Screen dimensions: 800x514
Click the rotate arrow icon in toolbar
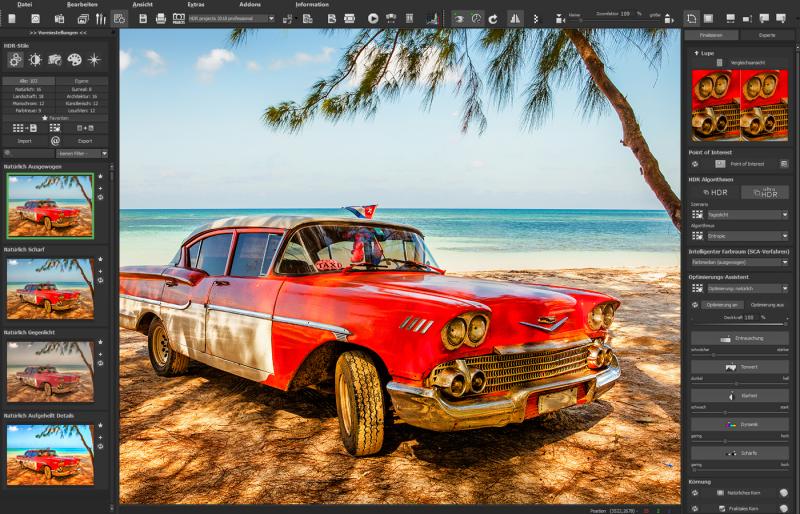pyautogui.click(x=492, y=18)
